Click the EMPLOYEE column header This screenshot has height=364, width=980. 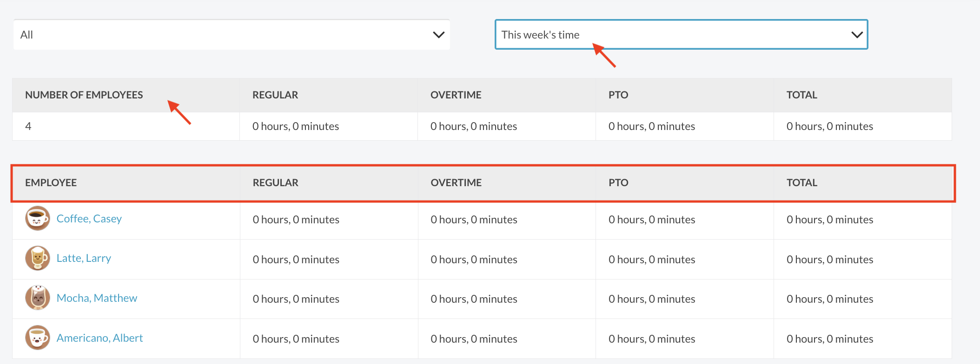51,183
